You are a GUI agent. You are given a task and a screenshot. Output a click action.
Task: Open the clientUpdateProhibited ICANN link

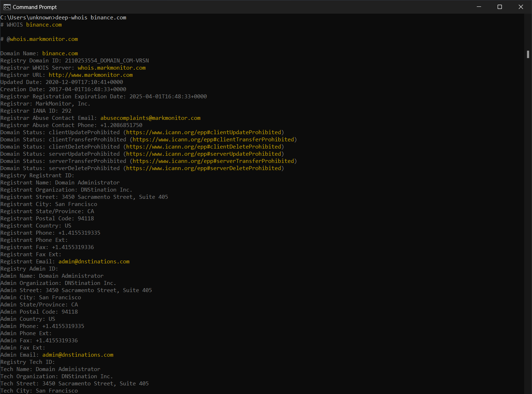pyautogui.click(x=203, y=132)
